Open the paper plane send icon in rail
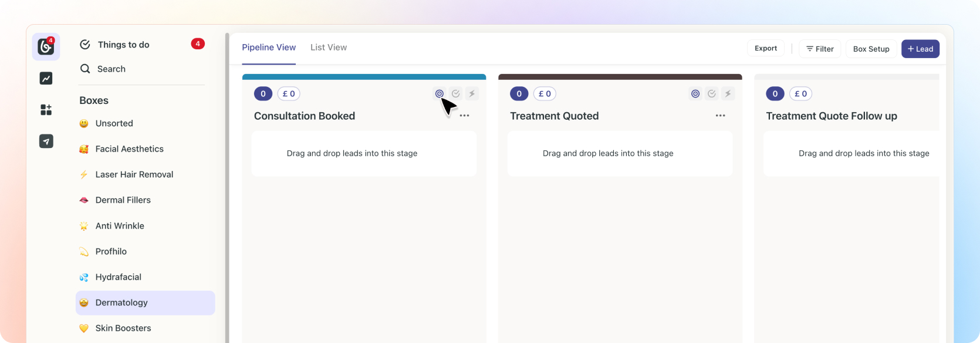 click(46, 141)
